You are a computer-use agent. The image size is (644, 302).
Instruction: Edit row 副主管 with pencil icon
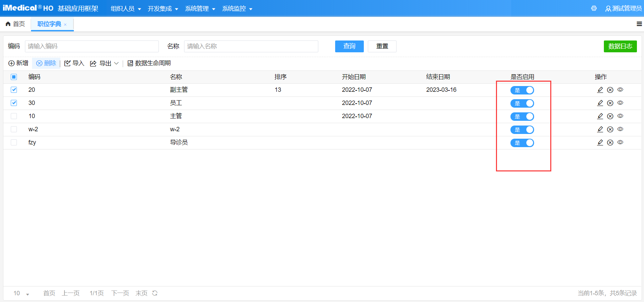click(x=600, y=90)
